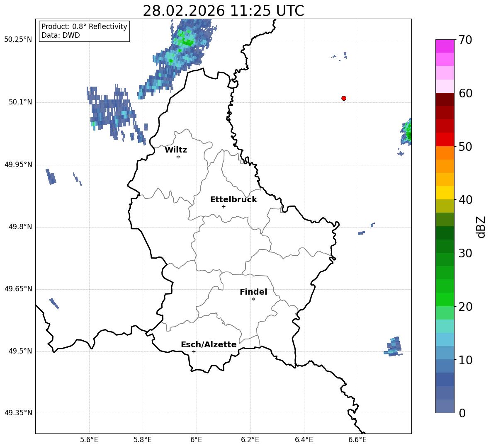Click the colorbar 30 tick label
The height and width of the screenshot is (448, 491).
point(465,253)
